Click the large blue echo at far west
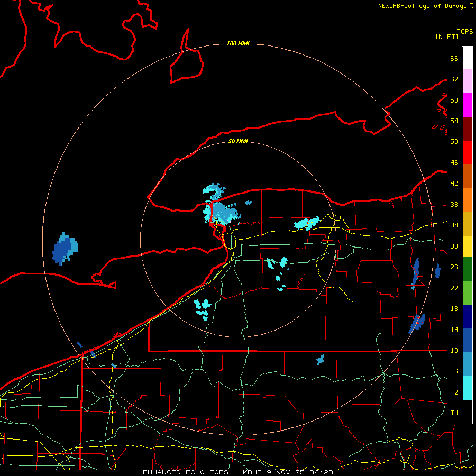The height and width of the screenshot is (476, 476). (x=65, y=249)
